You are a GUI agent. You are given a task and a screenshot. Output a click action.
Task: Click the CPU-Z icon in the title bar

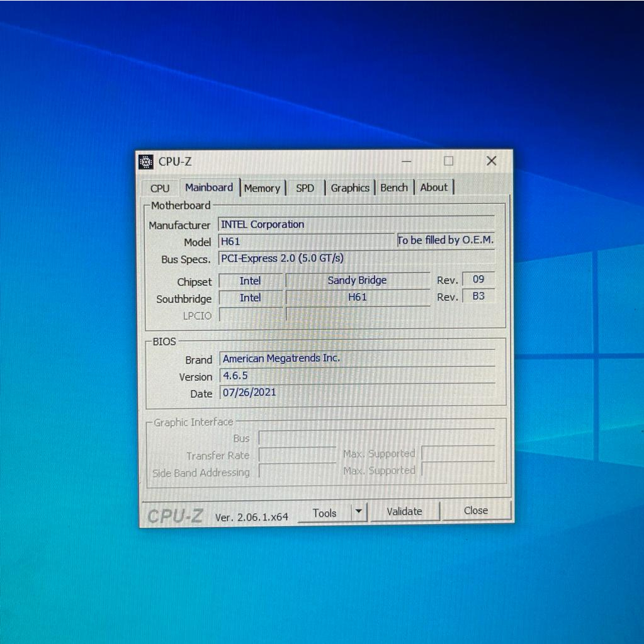[145, 162]
